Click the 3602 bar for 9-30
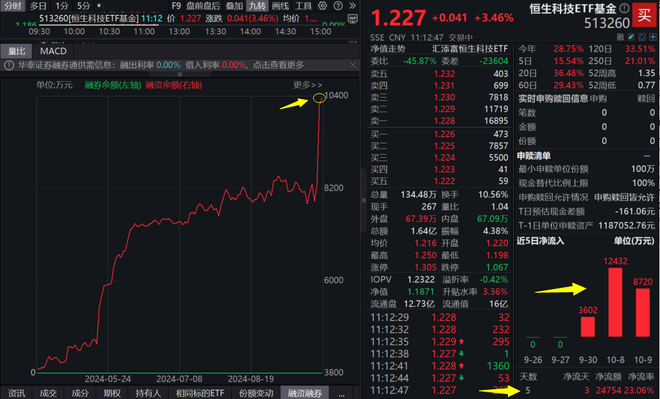Viewport: 660px width, 399px height. point(588,327)
